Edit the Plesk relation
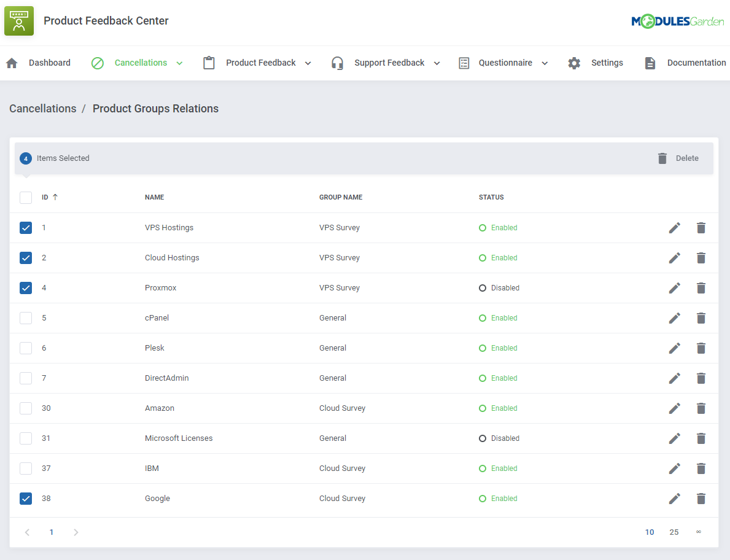The image size is (730, 560). click(x=675, y=348)
